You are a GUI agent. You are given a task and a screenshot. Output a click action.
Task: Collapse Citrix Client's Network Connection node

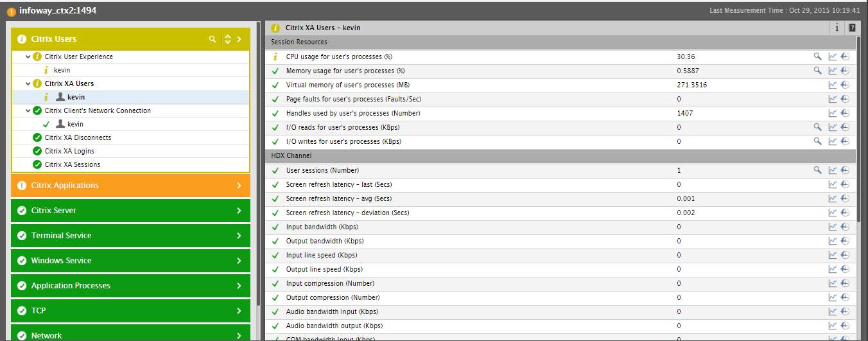28,110
